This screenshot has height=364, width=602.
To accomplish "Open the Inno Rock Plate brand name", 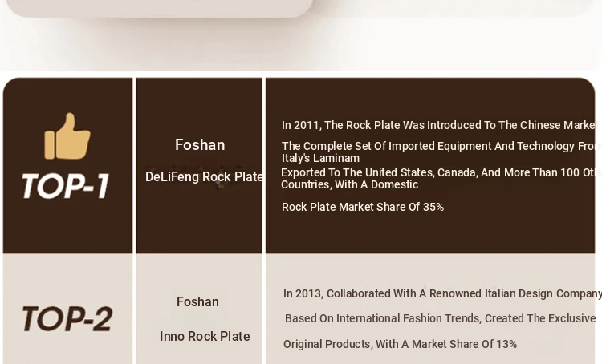I will coord(205,337).
